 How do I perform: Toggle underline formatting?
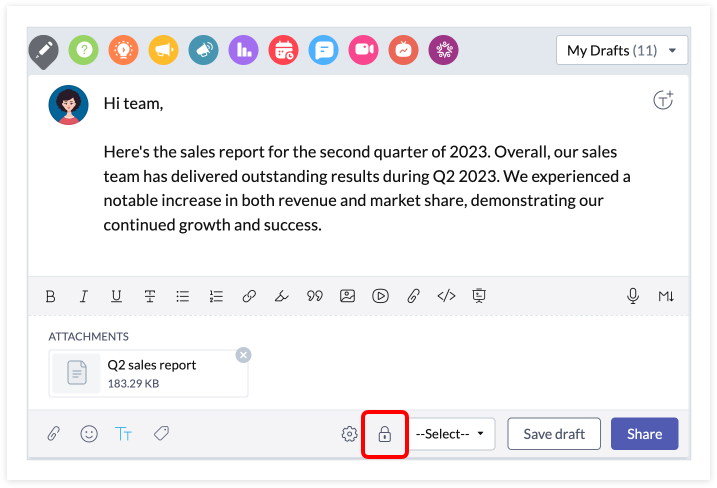(x=117, y=296)
